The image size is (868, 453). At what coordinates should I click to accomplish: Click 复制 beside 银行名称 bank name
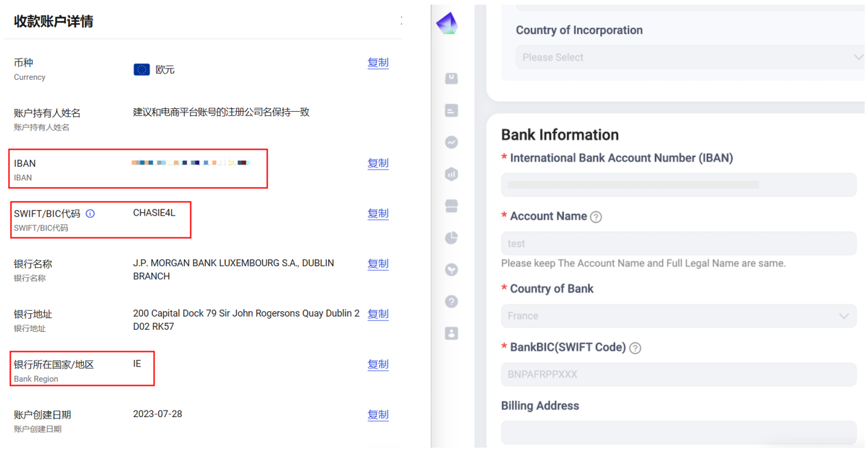tap(377, 264)
